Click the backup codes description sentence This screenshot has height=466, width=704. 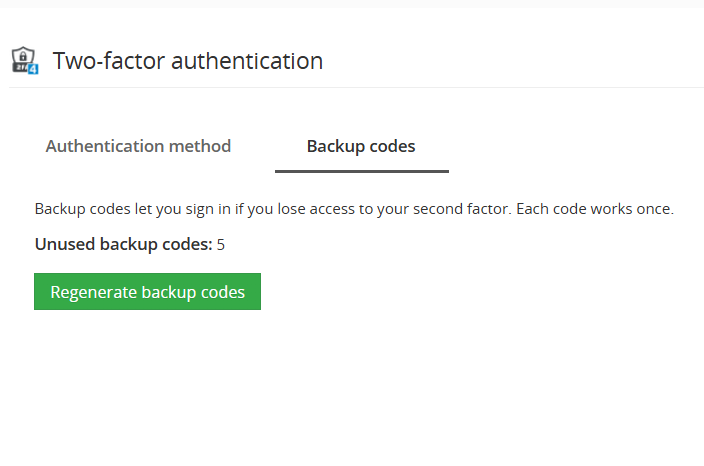[354, 209]
